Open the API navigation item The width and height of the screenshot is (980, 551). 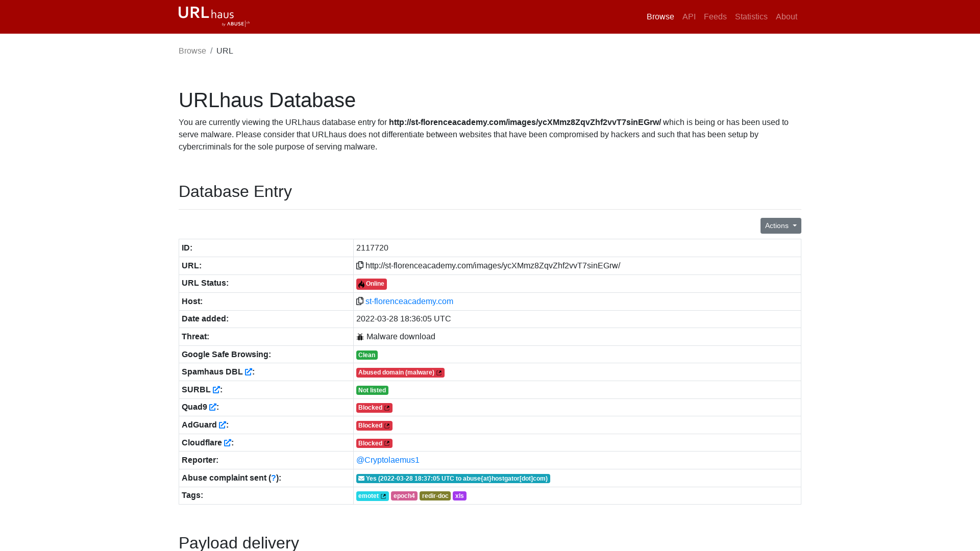click(689, 17)
